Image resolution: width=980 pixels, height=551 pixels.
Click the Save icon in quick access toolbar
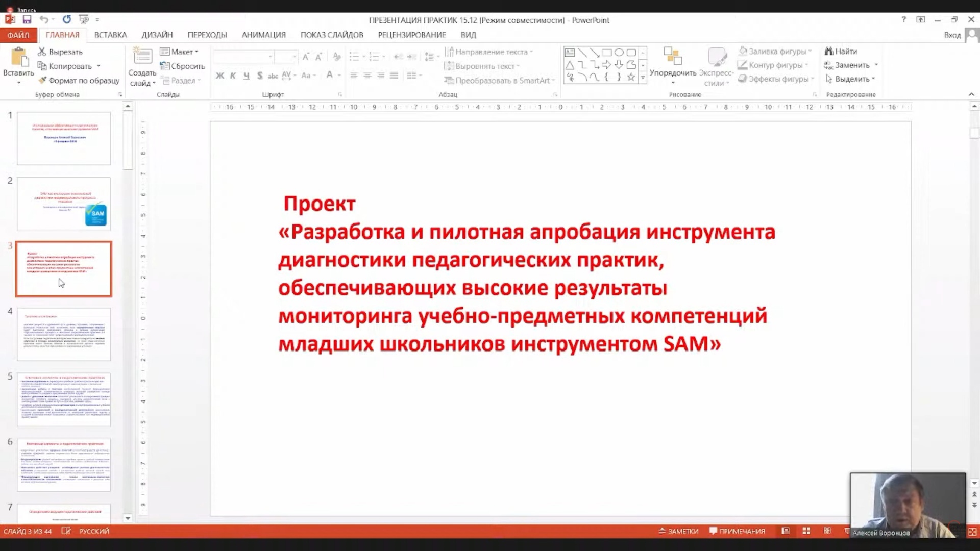click(x=27, y=19)
